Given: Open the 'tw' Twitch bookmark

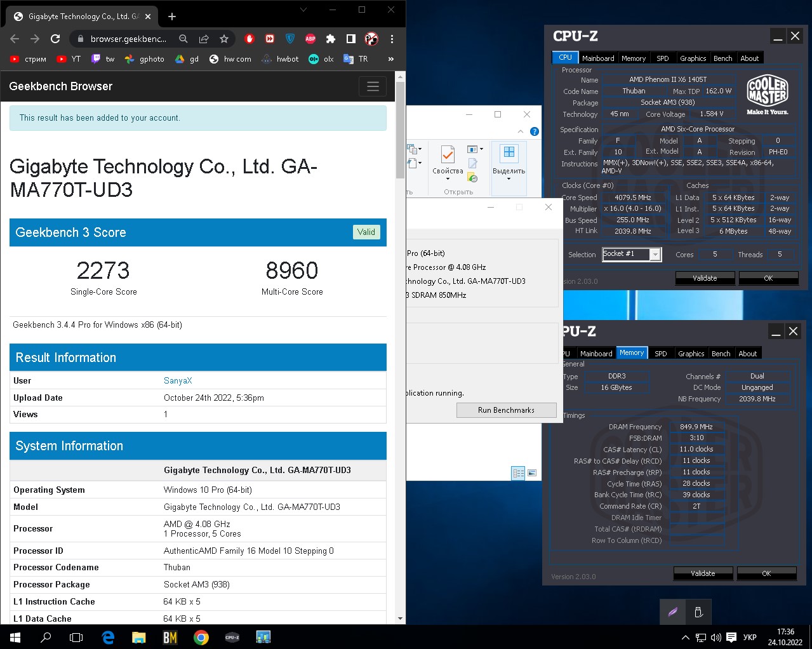Looking at the screenshot, I should click(x=103, y=59).
